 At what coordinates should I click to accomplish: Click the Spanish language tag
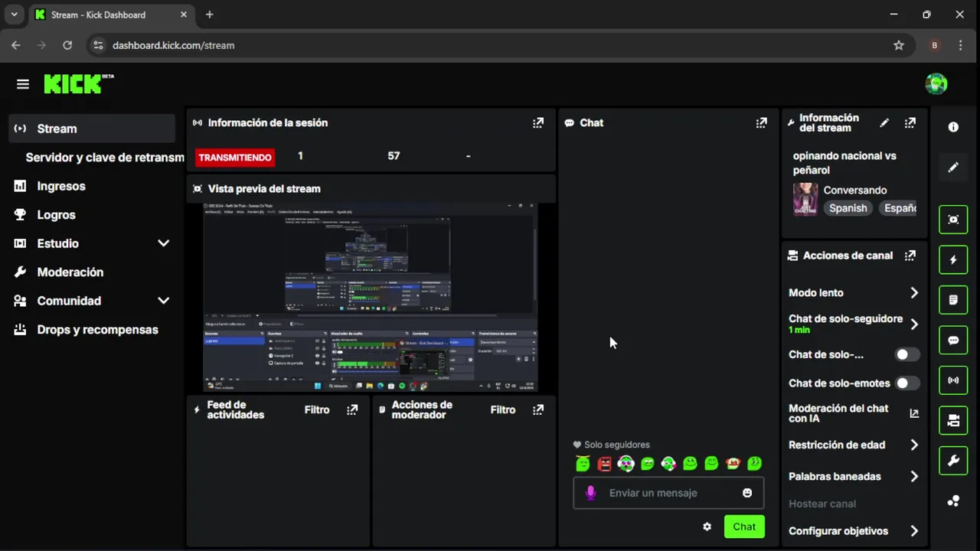(x=848, y=208)
